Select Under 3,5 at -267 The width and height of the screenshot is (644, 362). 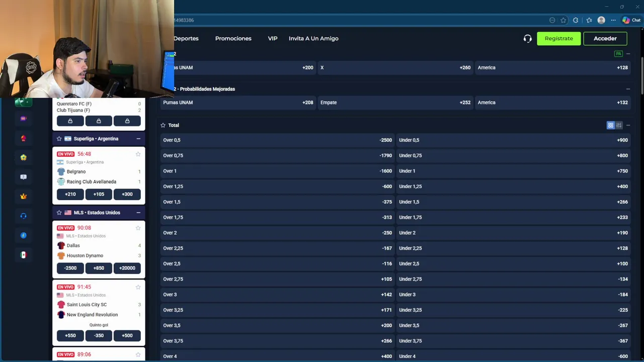(513, 325)
